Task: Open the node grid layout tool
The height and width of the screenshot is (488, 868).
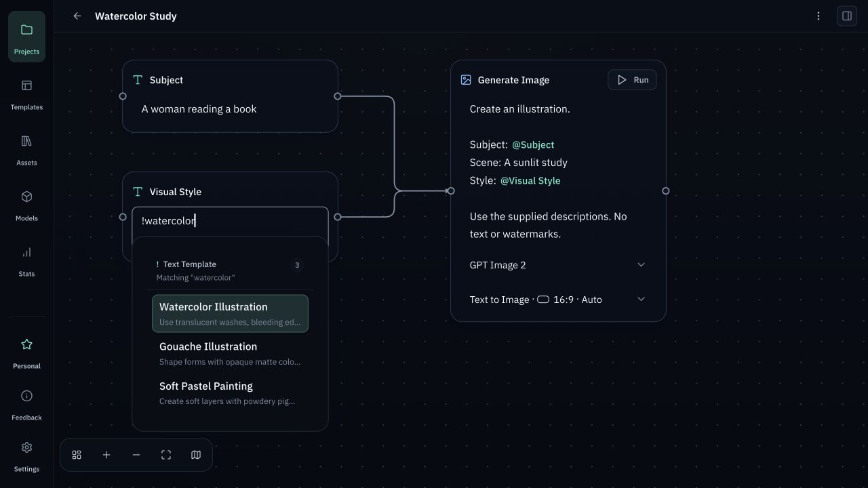Action: pyautogui.click(x=77, y=455)
